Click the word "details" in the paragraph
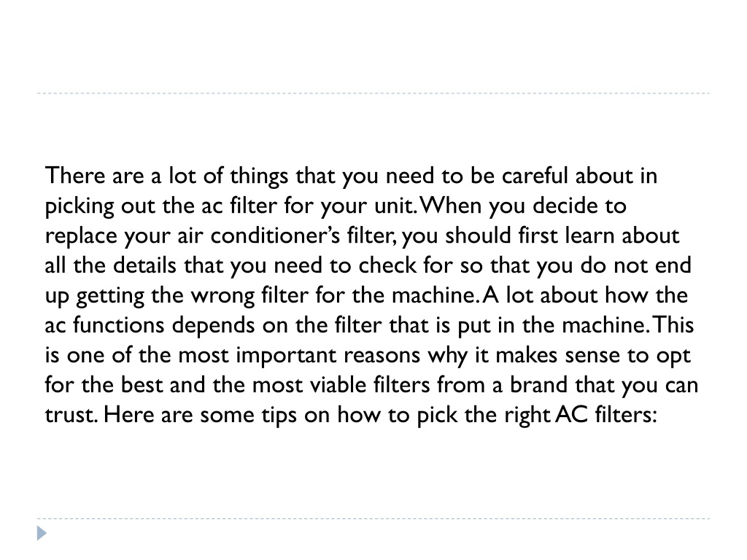Viewport: 747px width, 560px height. coord(144,265)
